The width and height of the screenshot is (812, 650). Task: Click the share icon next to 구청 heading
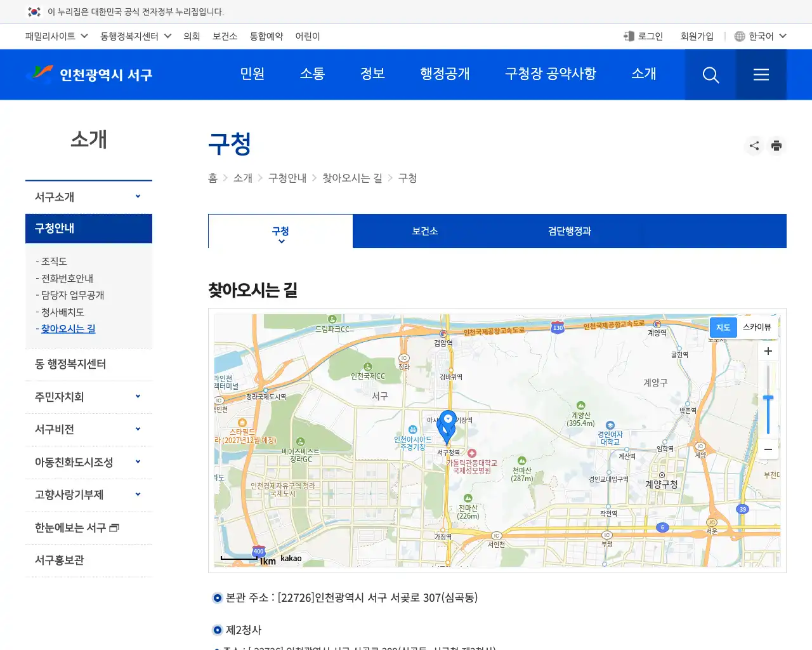tap(754, 145)
